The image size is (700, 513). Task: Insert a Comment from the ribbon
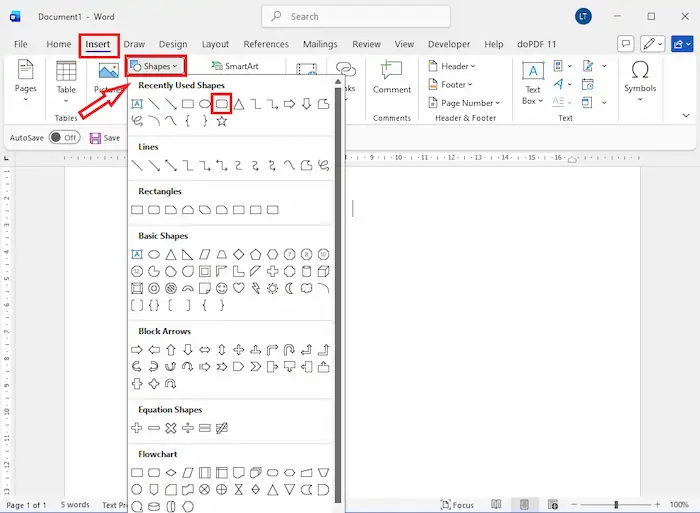click(392, 75)
